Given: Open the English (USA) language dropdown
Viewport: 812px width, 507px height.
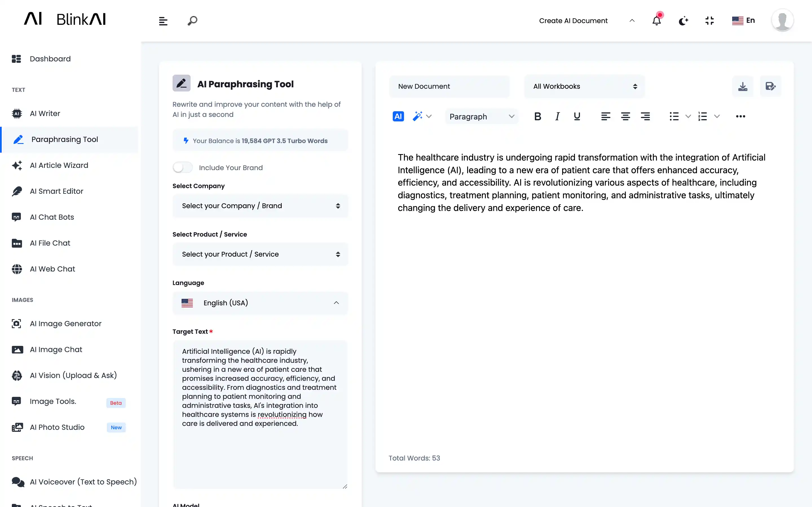Looking at the screenshot, I should click(x=260, y=303).
